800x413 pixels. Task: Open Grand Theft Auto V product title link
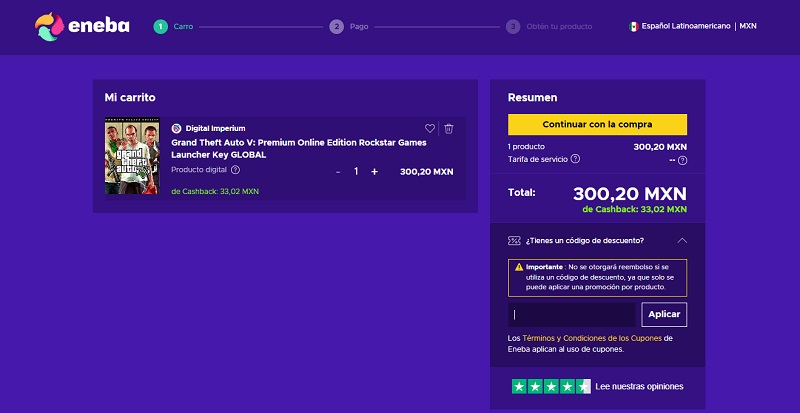(x=298, y=149)
